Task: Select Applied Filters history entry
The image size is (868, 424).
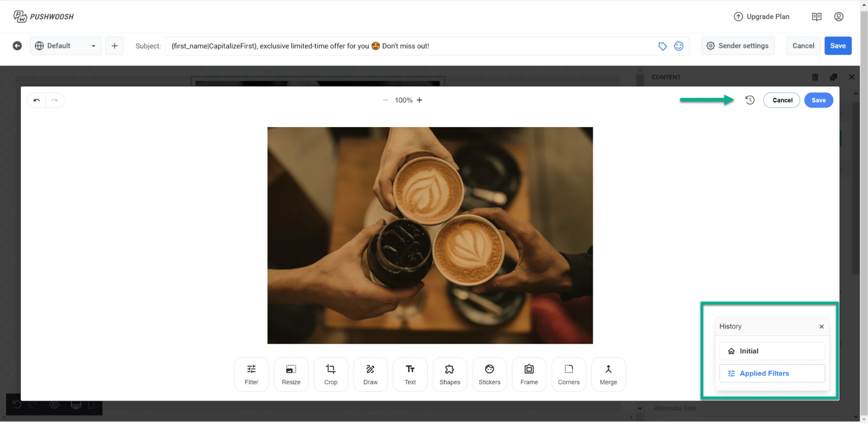Action: click(x=772, y=374)
